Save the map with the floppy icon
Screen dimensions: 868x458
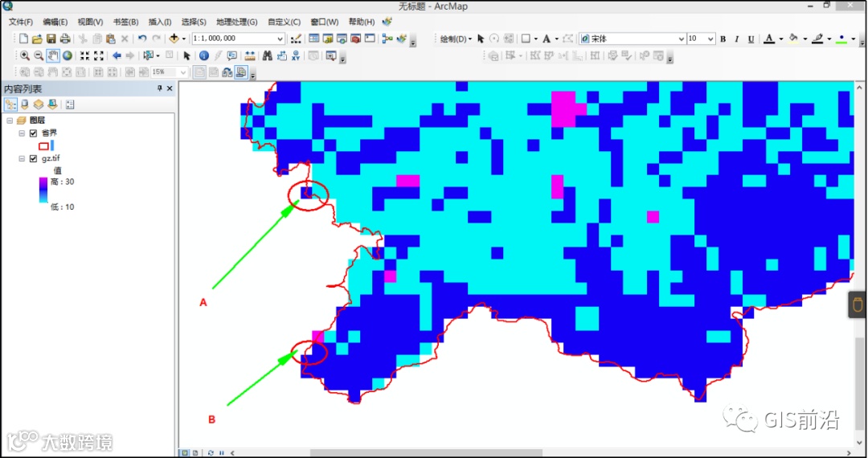(x=51, y=39)
